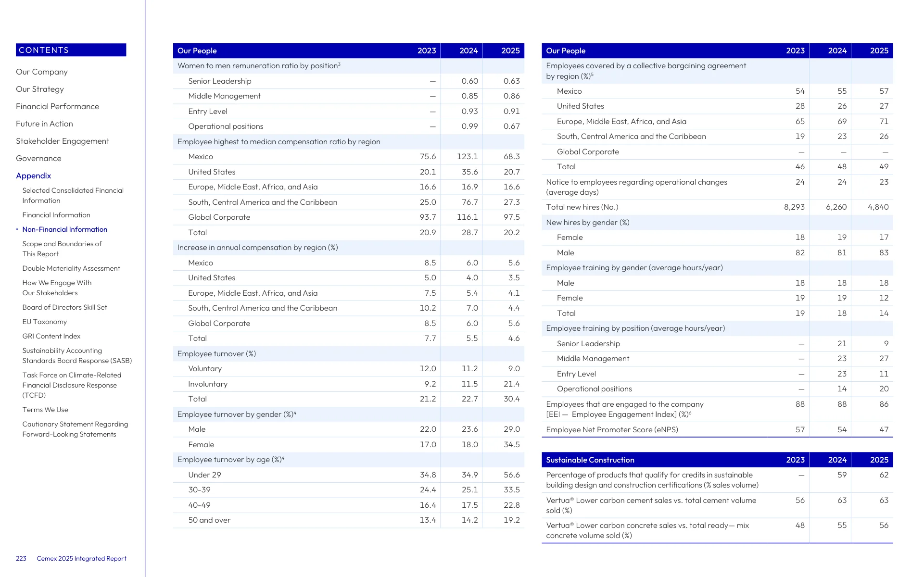Screen dimensions: 924x577
Task: Click the sustainable building certifications percentage row label
Action: tap(652, 480)
